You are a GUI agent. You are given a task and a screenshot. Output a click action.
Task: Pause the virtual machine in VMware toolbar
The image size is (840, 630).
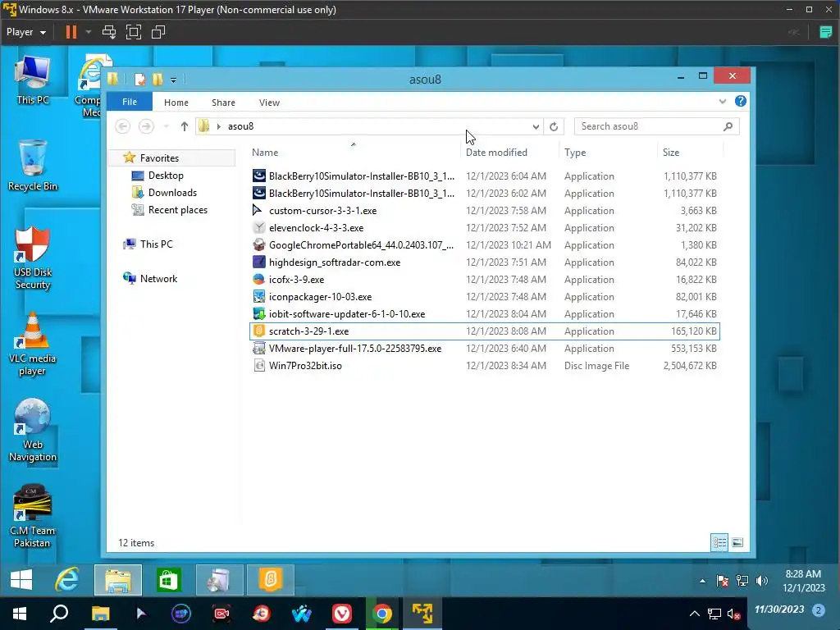click(71, 32)
